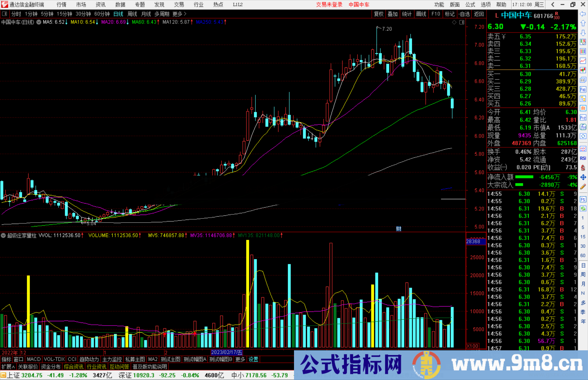Open the 更多 indicators list beside 设置
588x380 pixels.
pos(240,359)
